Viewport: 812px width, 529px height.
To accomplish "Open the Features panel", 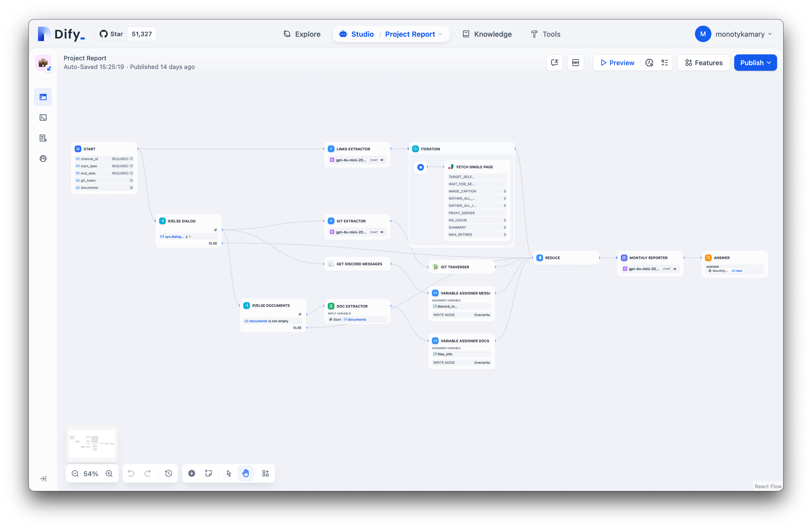I will tap(704, 63).
